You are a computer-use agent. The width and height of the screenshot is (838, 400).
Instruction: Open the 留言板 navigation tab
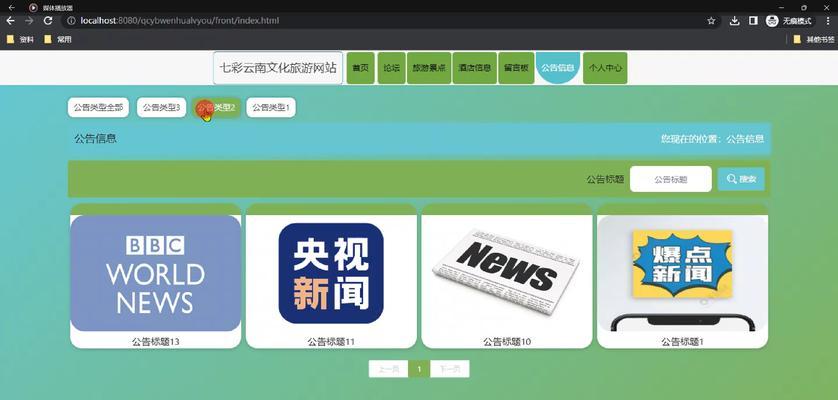pyautogui.click(x=516, y=68)
